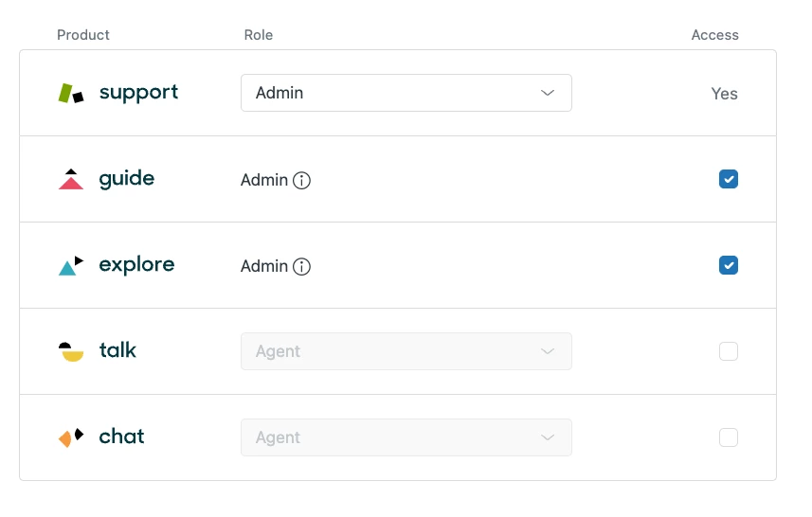Click the Talk product logo icon
812x517 pixels.
tap(71, 351)
